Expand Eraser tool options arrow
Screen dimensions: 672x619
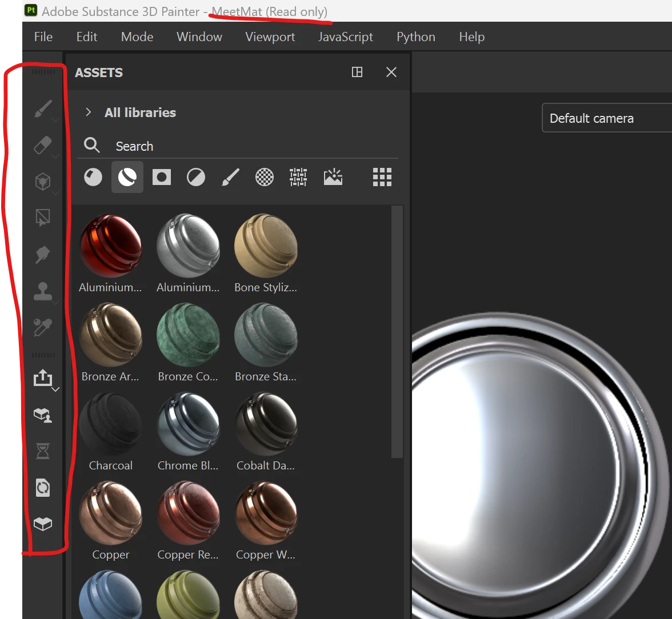(x=55, y=157)
